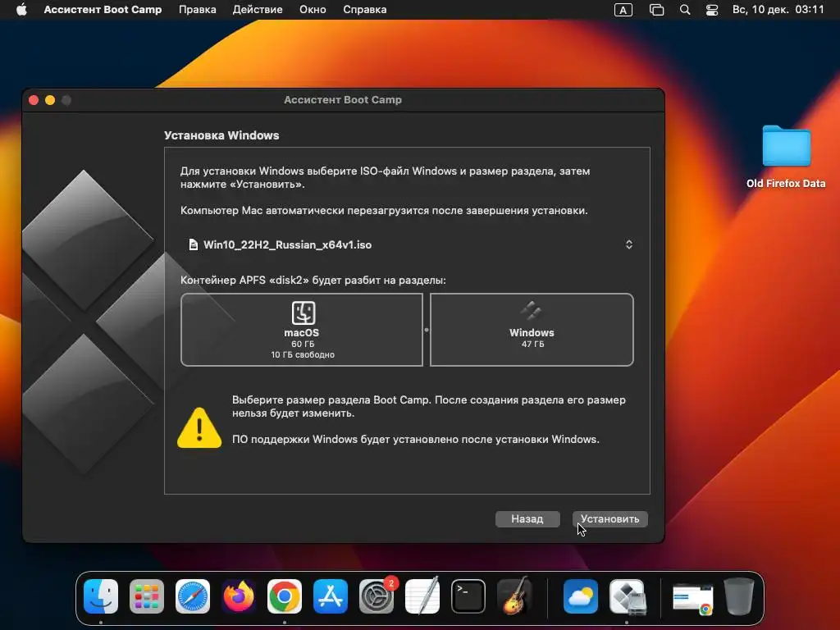The image size is (840, 630).
Task: Select the Windows partition box
Action: click(532, 330)
